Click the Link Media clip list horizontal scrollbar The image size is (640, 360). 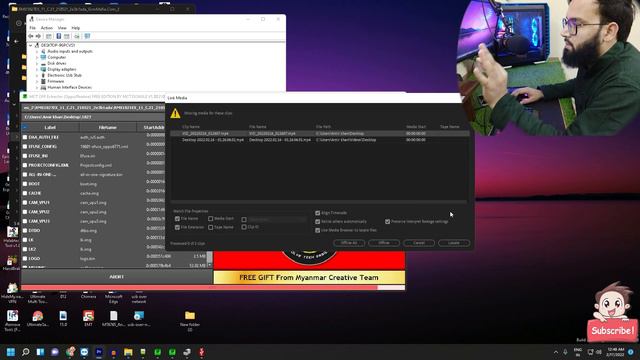[x=319, y=202]
